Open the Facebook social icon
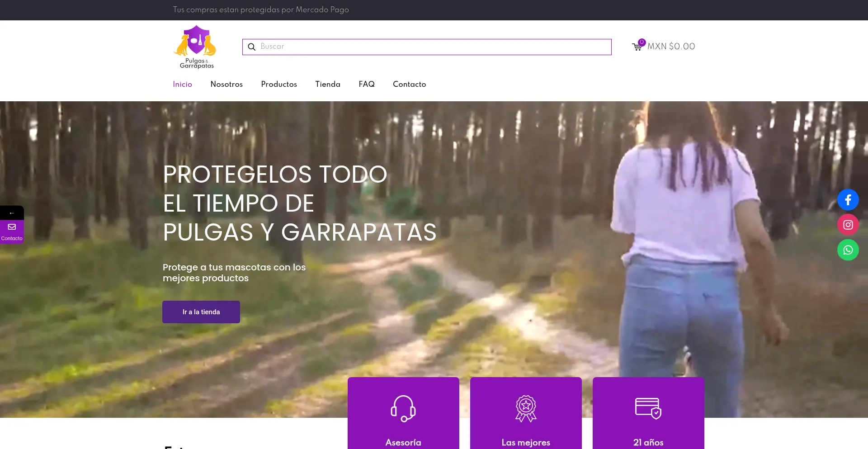 tap(848, 200)
